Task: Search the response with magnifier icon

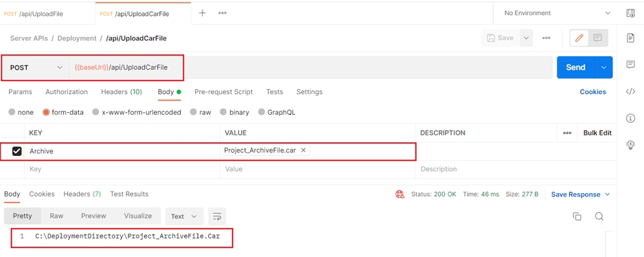Action: pos(599,216)
